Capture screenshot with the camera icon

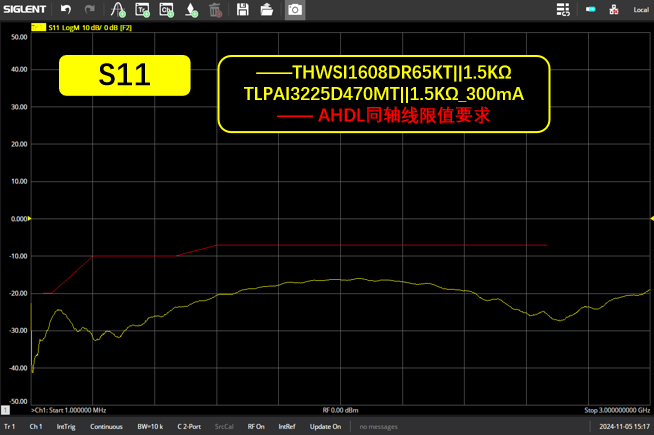294,10
